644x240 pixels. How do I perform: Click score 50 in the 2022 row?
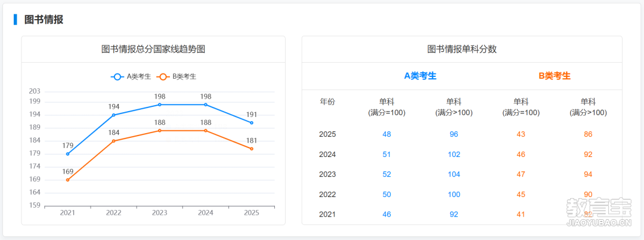(x=386, y=195)
